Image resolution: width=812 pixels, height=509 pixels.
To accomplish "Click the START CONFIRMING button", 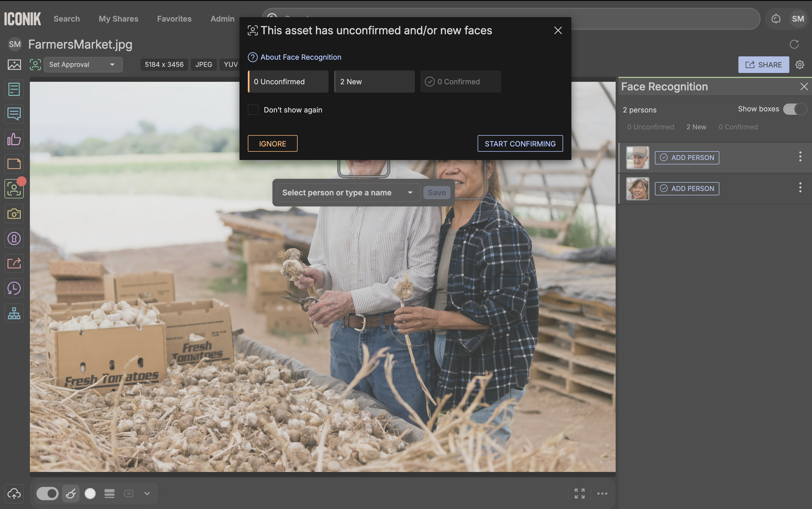I will [x=520, y=144].
